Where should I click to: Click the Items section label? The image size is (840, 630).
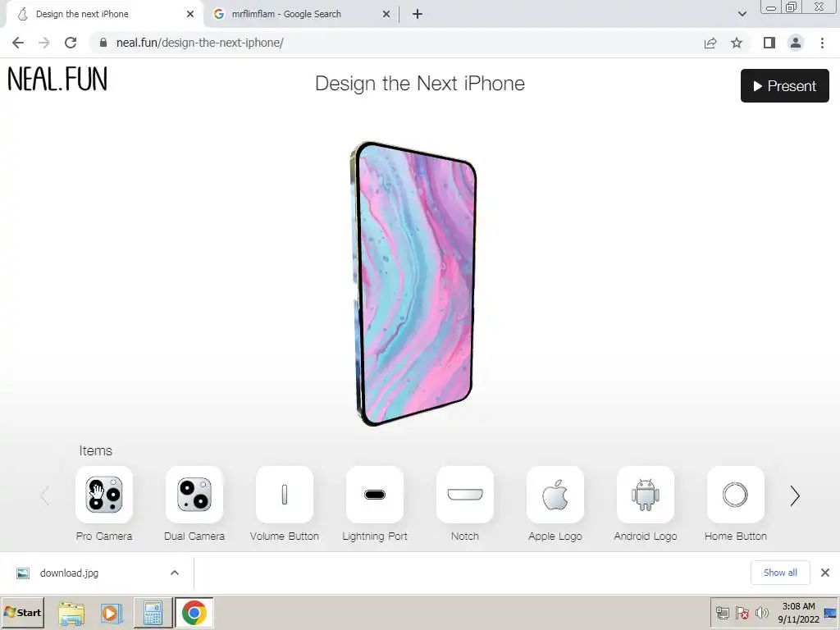point(96,451)
